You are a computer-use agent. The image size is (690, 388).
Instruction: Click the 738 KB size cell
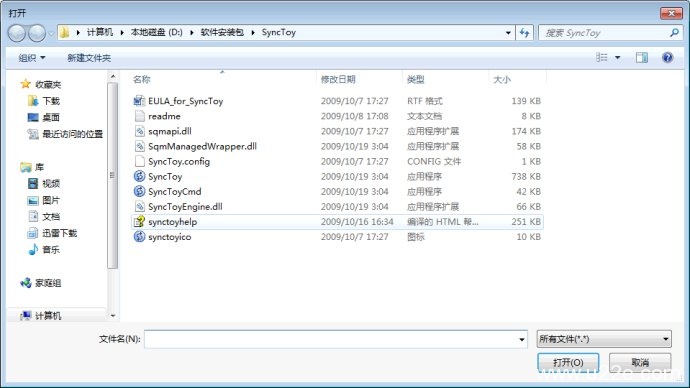point(526,176)
